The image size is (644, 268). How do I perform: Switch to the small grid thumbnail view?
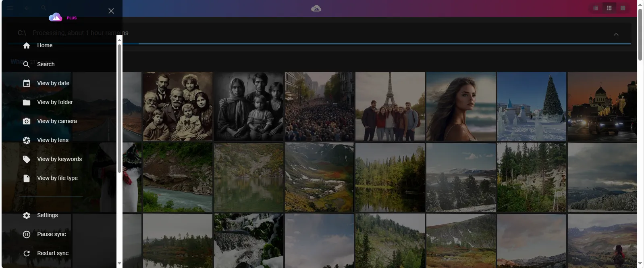coord(595,8)
